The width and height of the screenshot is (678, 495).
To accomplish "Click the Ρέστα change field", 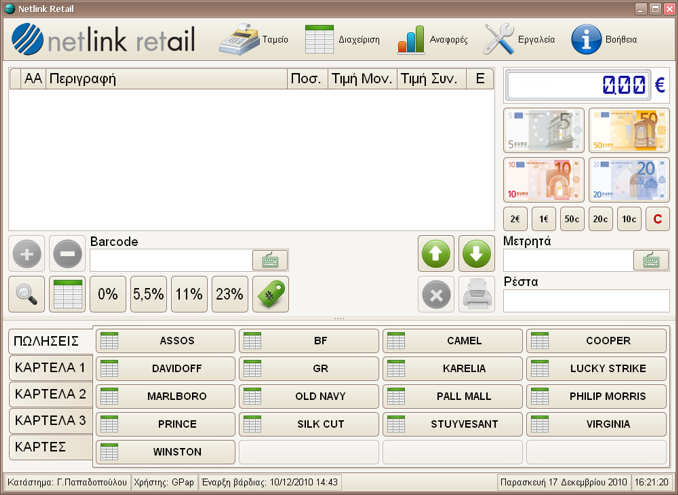I will pos(586,301).
